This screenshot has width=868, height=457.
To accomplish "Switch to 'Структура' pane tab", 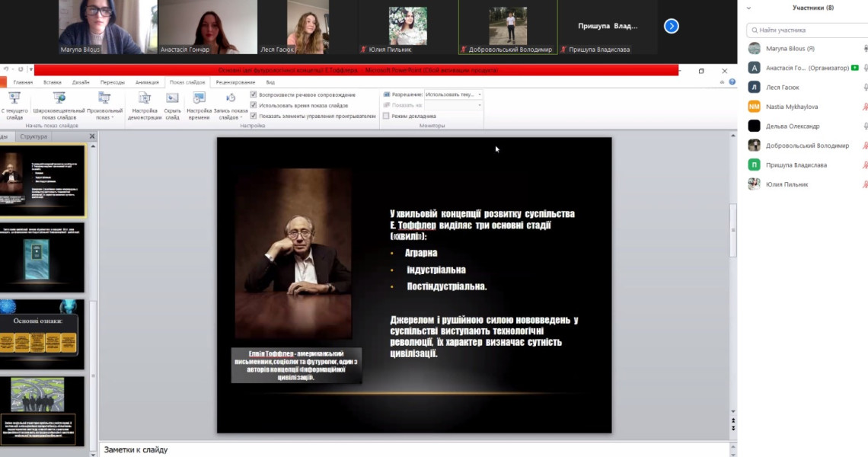I will (x=34, y=136).
